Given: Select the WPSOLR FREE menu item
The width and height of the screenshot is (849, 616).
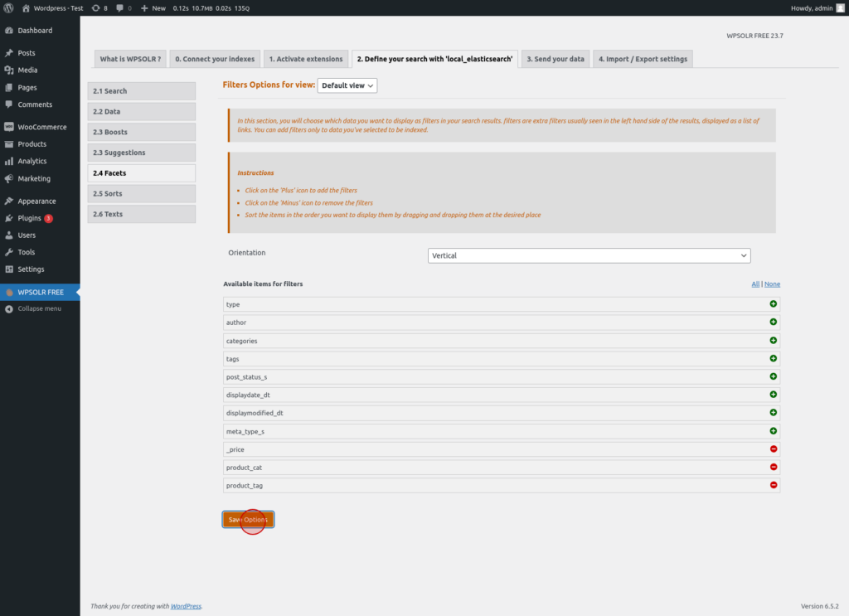Looking at the screenshot, I should (x=40, y=293).
